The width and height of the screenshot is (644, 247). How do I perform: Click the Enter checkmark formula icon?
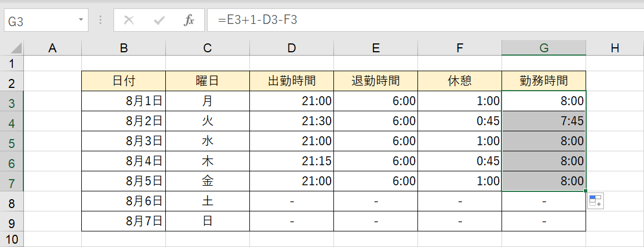click(x=159, y=21)
